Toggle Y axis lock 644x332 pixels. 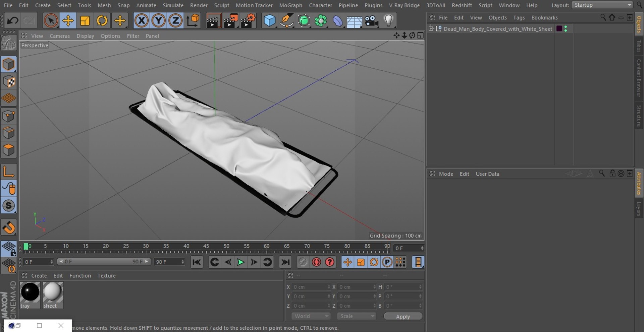coord(158,21)
